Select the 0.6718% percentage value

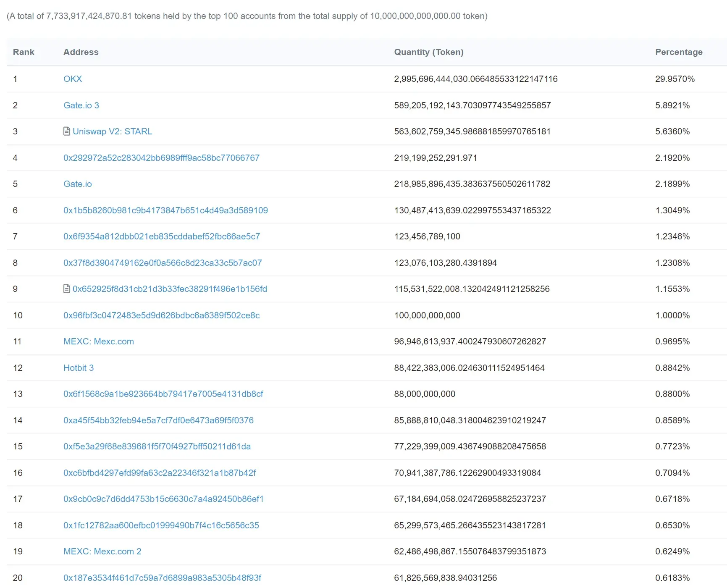pyautogui.click(x=672, y=499)
